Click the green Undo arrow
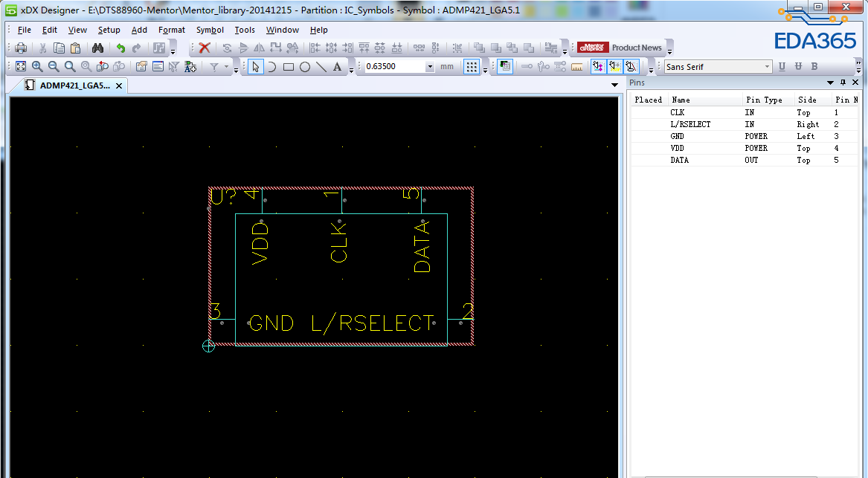The height and width of the screenshot is (478, 868). pos(120,48)
